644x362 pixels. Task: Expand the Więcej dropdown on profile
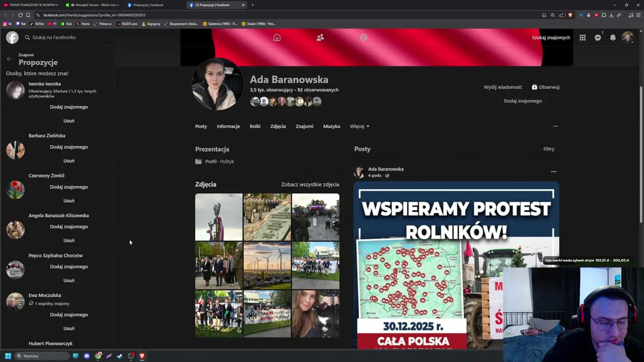pyautogui.click(x=360, y=126)
